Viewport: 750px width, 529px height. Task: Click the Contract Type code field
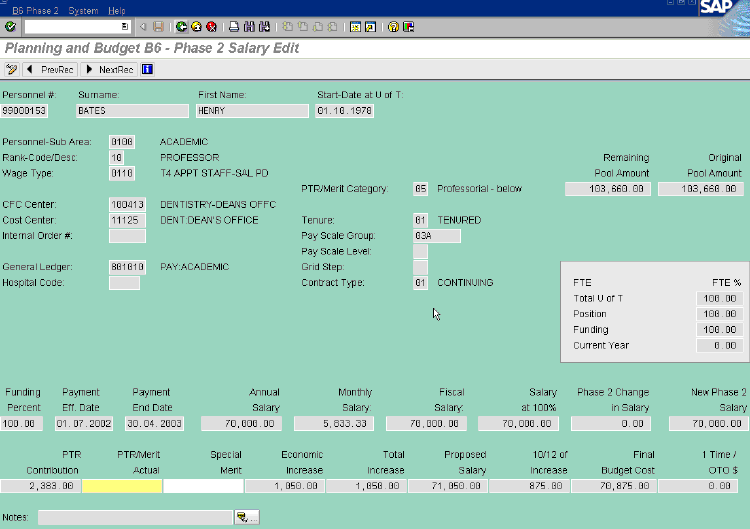[420, 283]
